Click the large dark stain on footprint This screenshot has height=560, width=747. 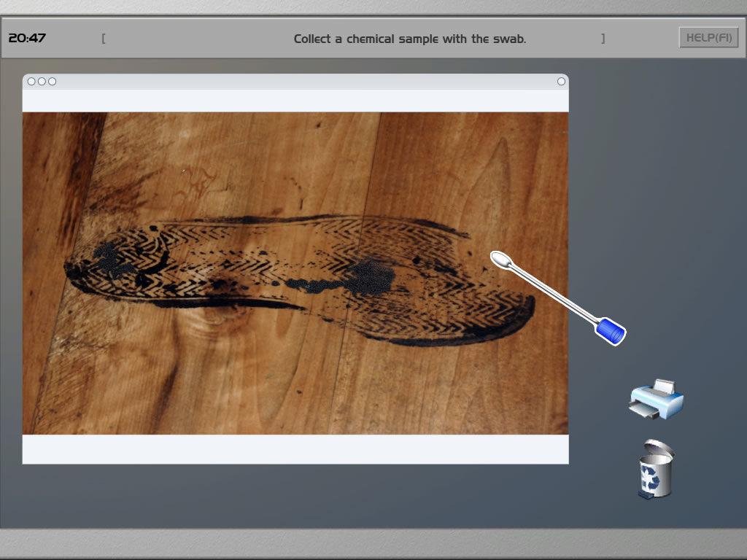(370, 277)
